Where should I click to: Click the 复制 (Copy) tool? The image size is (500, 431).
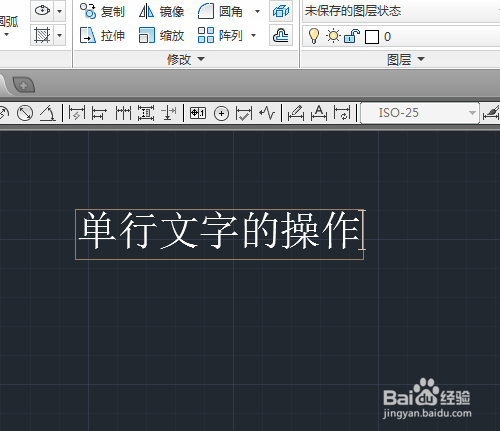click(x=102, y=11)
